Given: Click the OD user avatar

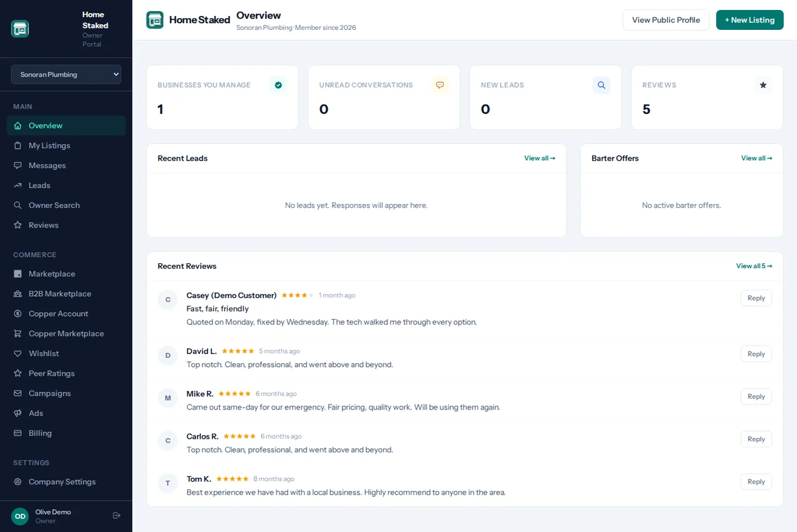Looking at the screenshot, I should click(x=20, y=516).
